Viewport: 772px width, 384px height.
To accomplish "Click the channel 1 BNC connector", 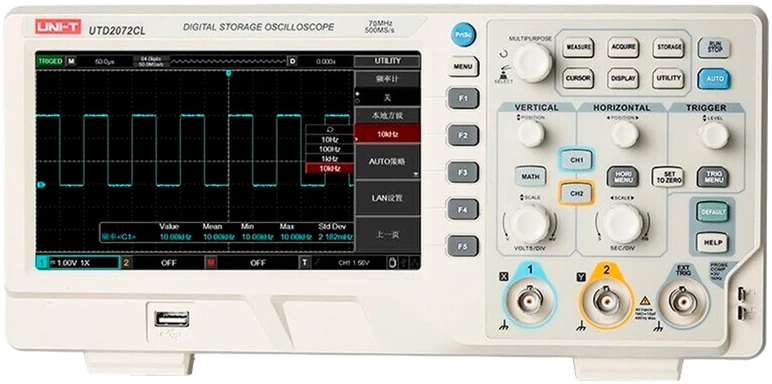I will coord(530,301).
